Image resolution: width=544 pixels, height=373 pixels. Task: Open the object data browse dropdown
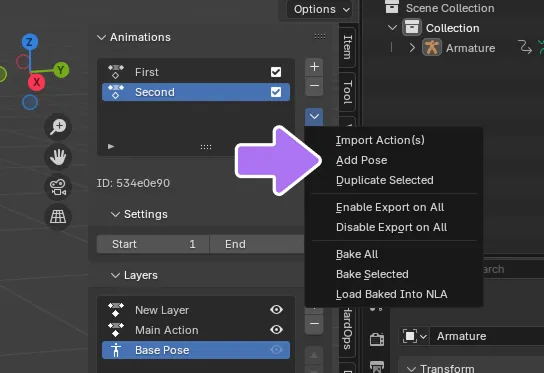pyautogui.click(x=415, y=336)
